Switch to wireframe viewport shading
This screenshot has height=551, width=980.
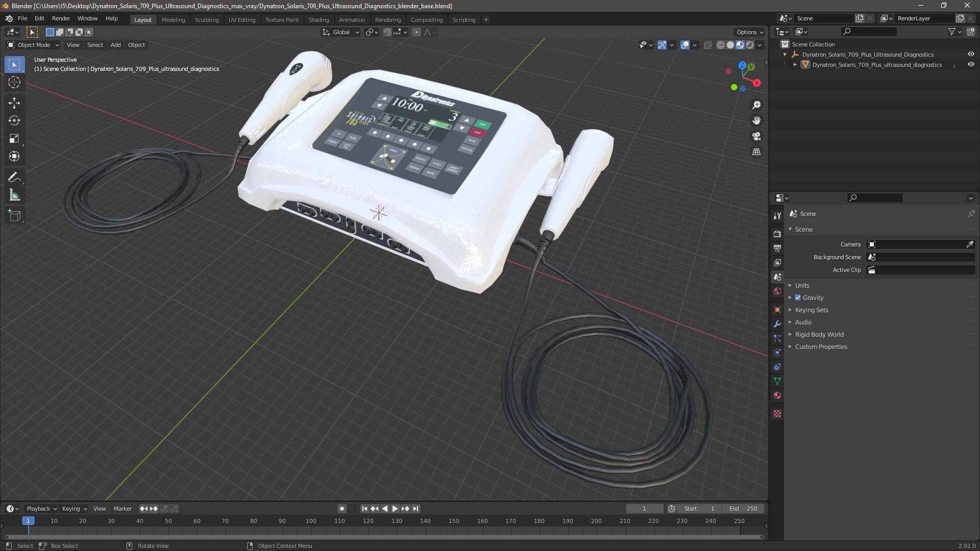pos(720,45)
